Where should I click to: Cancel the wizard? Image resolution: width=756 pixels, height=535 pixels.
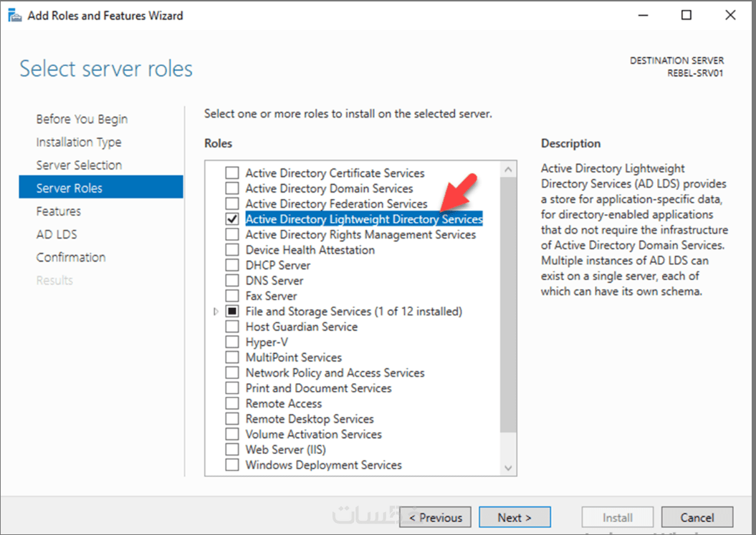(697, 517)
